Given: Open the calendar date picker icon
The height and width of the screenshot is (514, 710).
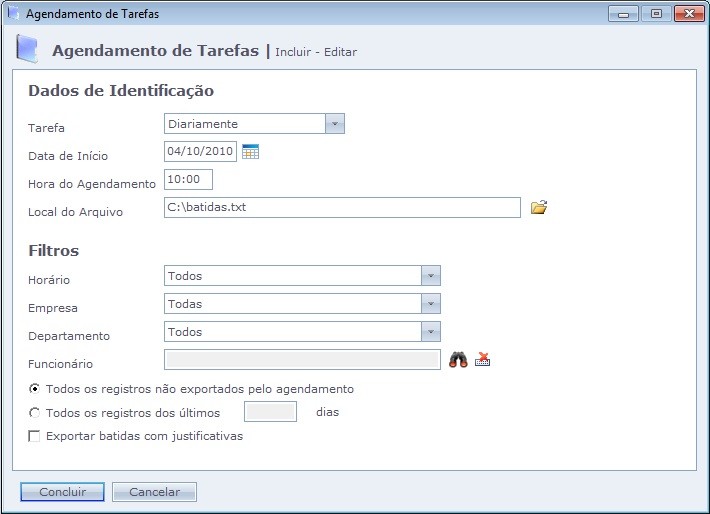Looking at the screenshot, I should [x=250, y=152].
